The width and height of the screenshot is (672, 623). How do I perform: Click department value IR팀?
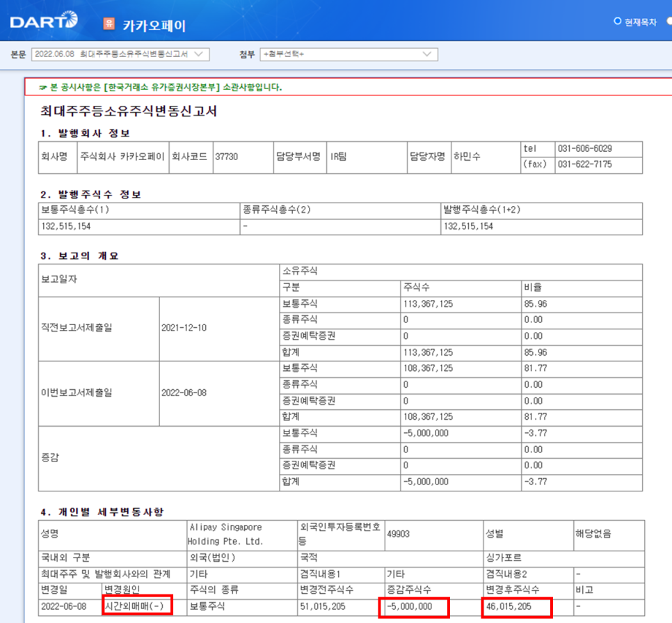click(338, 157)
